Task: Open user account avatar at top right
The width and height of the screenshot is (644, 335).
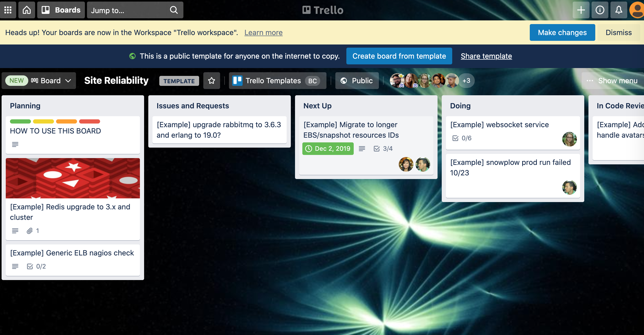Action: (x=637, y=10)
